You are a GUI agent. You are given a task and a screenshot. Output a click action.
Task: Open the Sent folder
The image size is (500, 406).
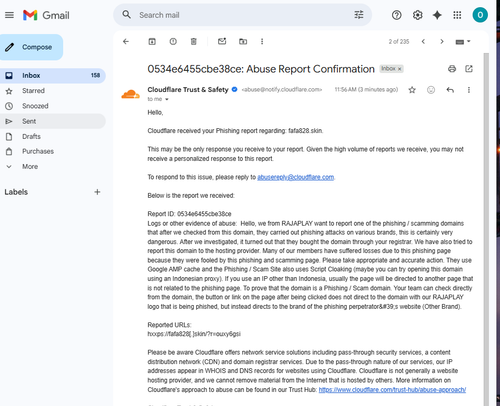point(53,121)
